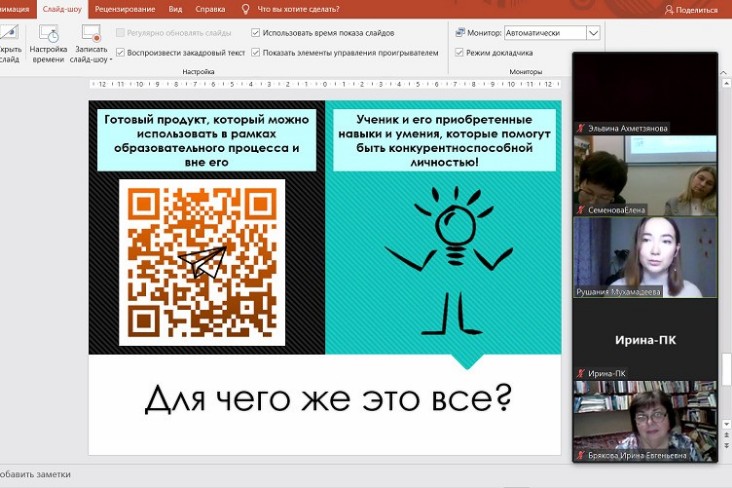
Task: Click the Record Slide Show (Записать слайд-шоу) icon
Action: [91, 34]
